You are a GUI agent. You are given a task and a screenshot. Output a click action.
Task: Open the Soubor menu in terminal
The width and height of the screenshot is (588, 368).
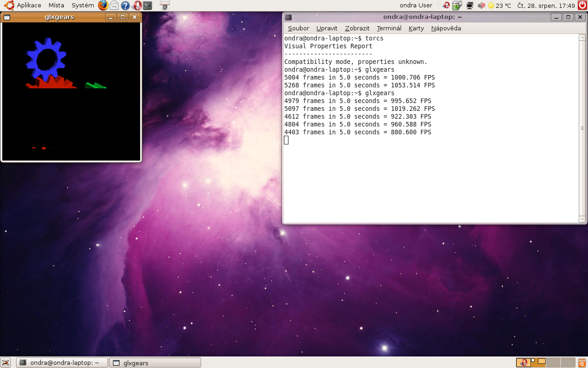coord(299,28)
